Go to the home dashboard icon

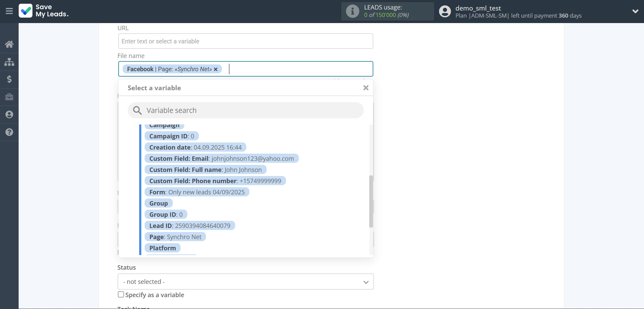[x=9, y=44]
